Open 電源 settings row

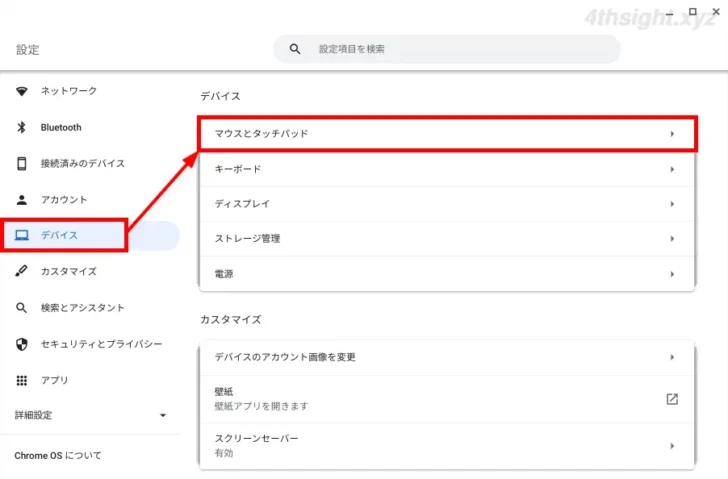coord(447,274)
